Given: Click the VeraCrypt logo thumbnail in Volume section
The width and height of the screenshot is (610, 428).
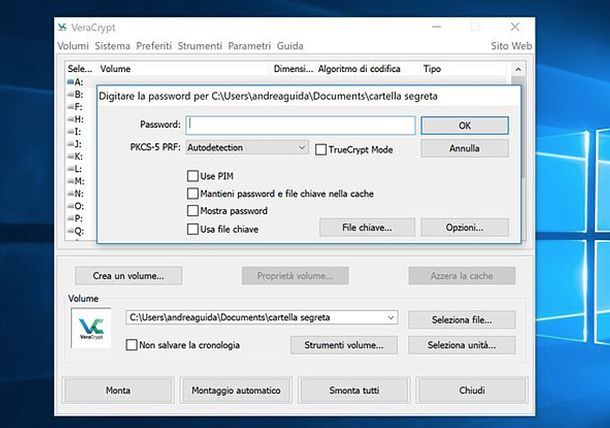Looking at the screenshot, I should pyautogui.click(x=91, y=328).
